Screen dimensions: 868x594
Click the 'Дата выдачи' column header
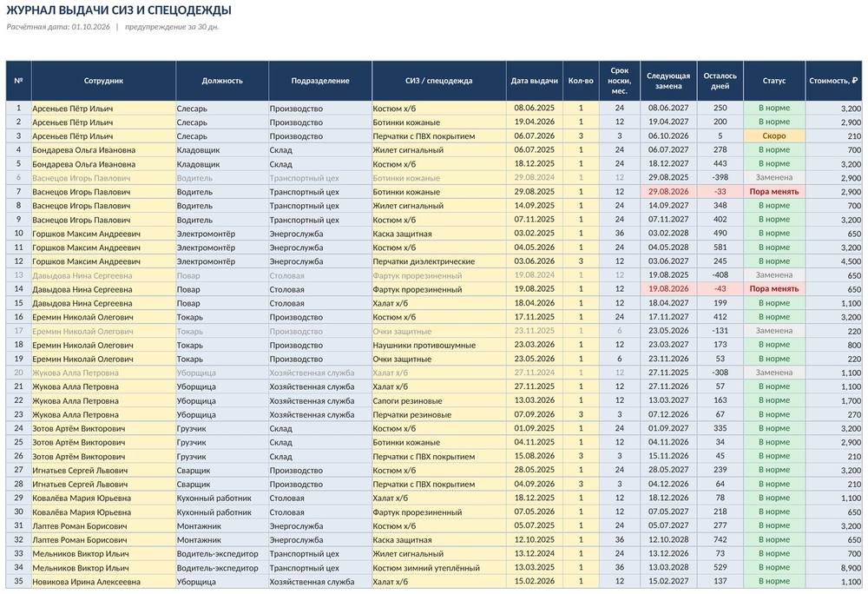tap(534, 81)
